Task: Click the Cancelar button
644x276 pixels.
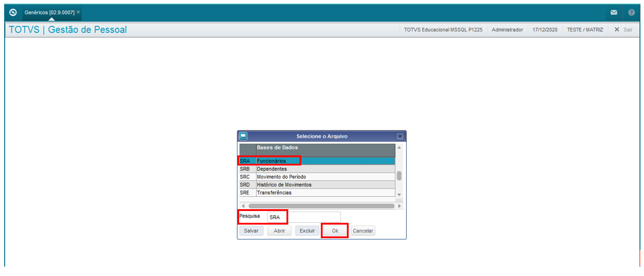Action: (363, 231)
